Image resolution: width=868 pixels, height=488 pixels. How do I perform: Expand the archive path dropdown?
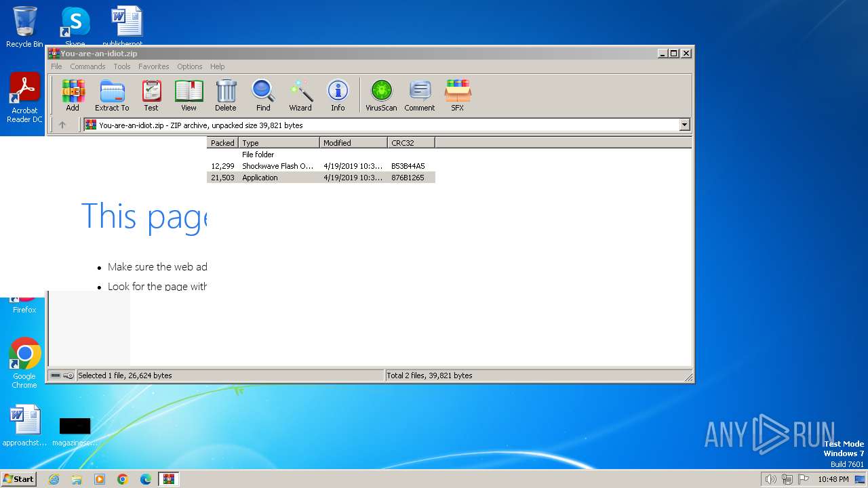click(x=684, y=125)
